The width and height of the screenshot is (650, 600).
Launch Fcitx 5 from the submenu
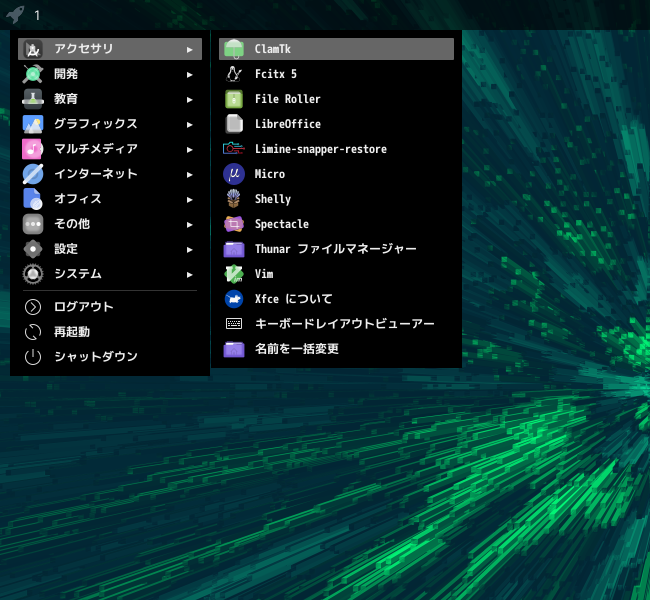pyautogui.click(x=336, y=74)
